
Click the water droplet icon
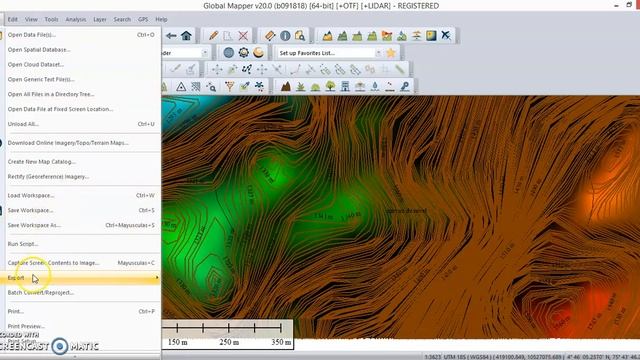point(375,87)
